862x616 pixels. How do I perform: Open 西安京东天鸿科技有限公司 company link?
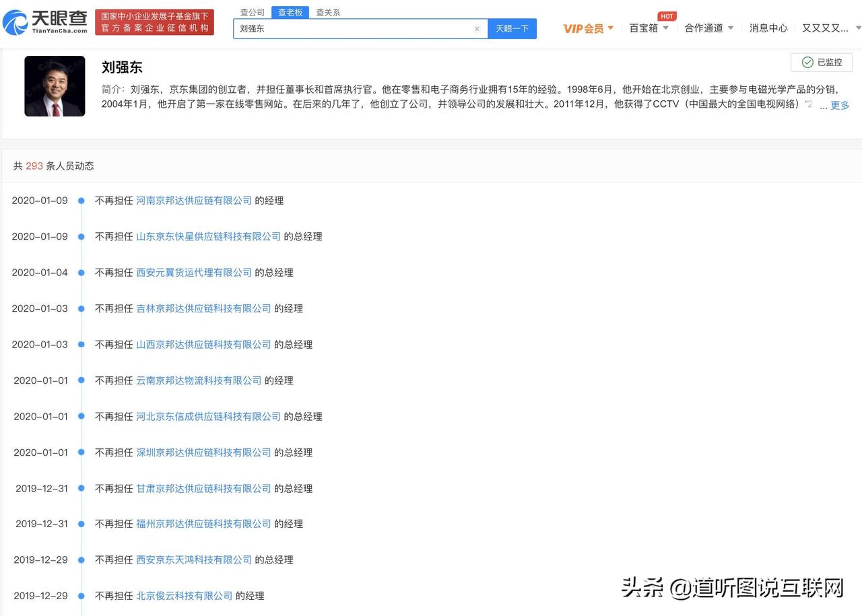pos(194,560)
